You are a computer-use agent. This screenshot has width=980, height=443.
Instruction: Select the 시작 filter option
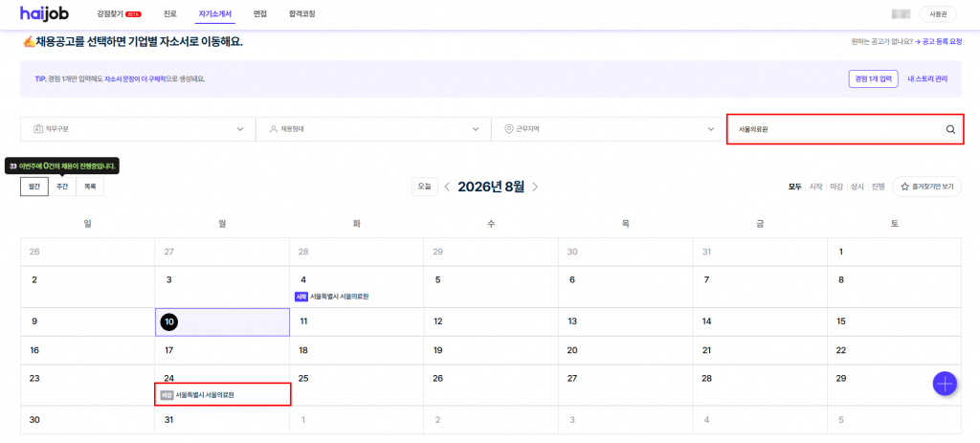815,187
